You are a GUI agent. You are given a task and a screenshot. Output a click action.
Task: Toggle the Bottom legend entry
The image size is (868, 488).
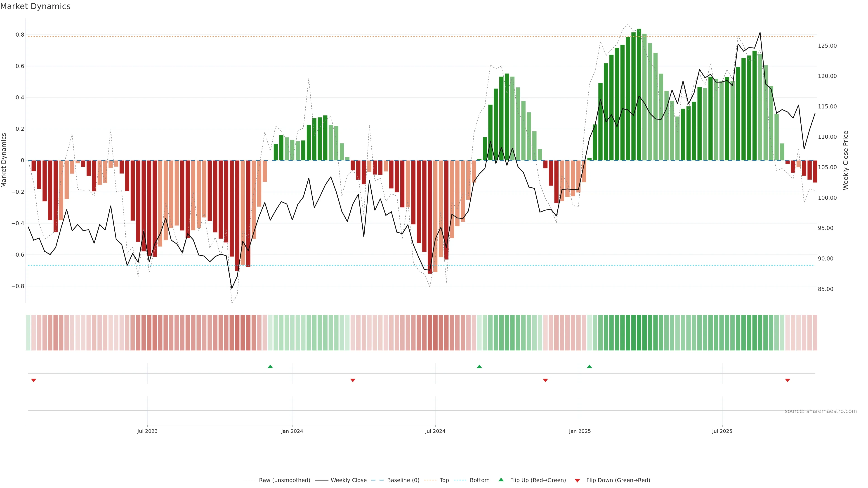click(479, 480)
